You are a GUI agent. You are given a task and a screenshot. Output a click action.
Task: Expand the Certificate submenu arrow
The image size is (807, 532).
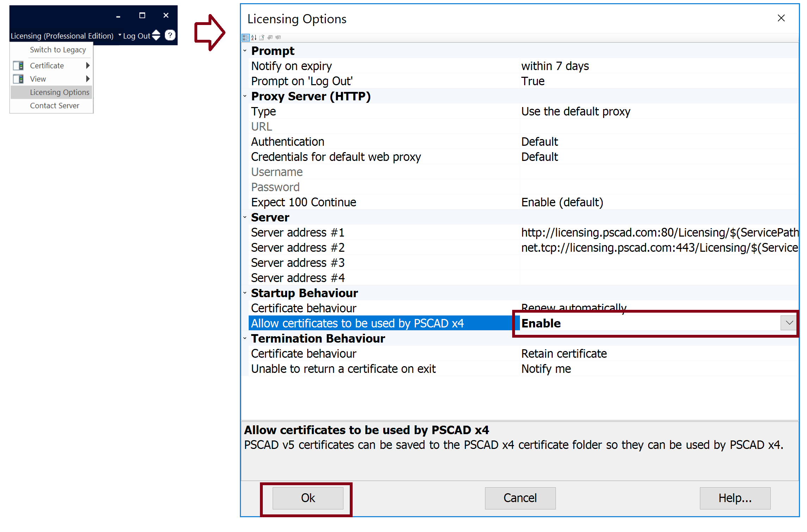(88, 65)
